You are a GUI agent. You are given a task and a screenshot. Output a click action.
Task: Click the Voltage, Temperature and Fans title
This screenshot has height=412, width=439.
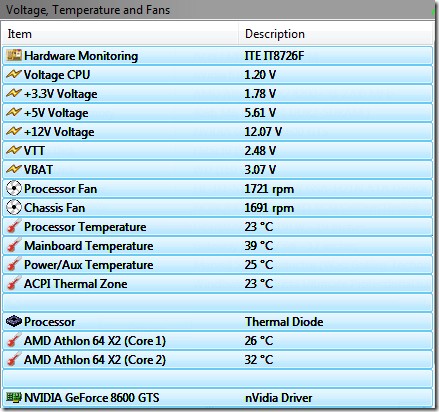[88, 10]
